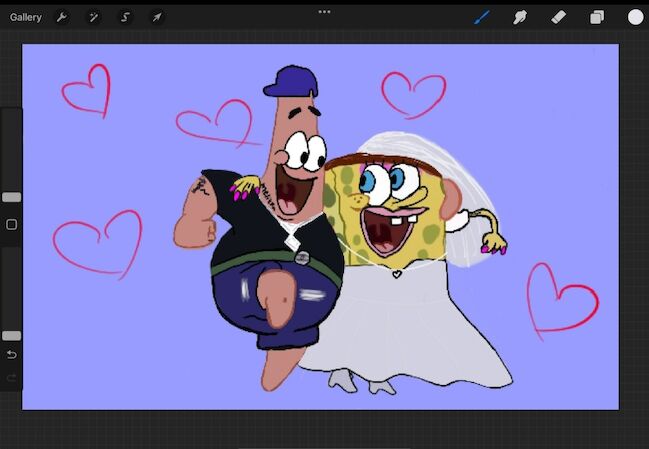Click the brush size slider handle
649x449 pixels.
coord(12,197)
